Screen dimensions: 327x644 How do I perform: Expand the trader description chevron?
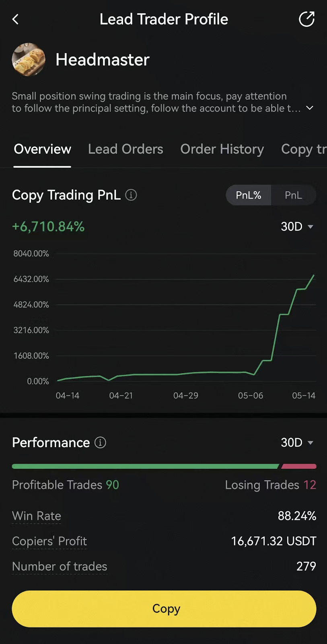coord(310,108)
